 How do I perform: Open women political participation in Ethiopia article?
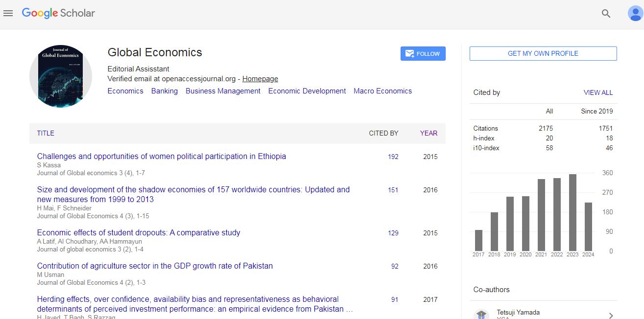click(x=161, y=157)
